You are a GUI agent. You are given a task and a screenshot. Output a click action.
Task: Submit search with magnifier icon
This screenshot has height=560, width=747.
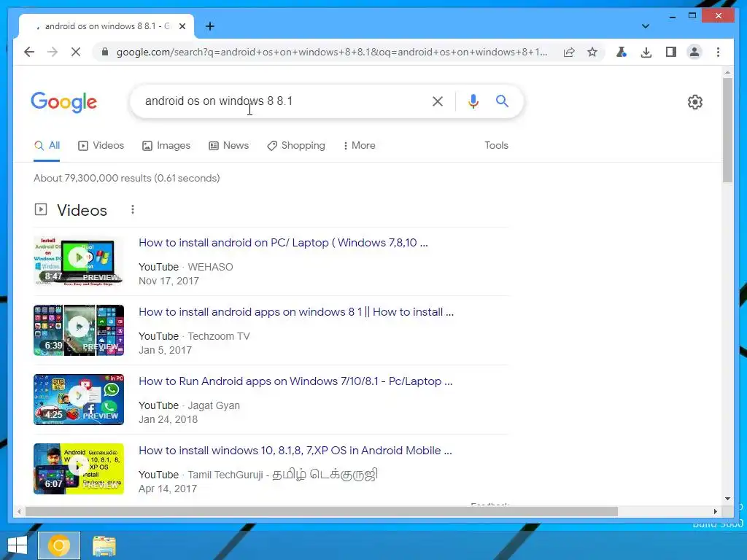[x=502, y=101]
